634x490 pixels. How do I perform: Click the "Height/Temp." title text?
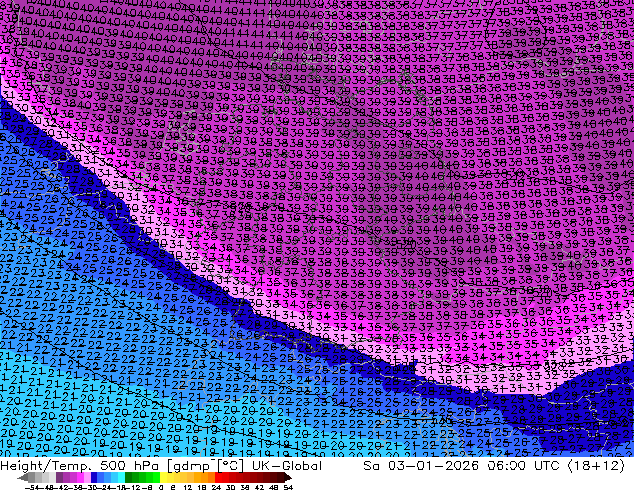tap(45, 466)
